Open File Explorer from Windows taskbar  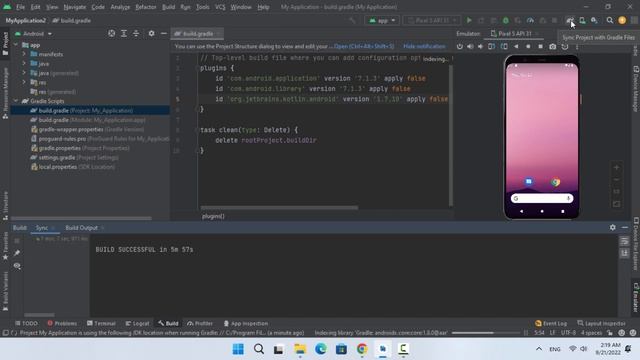click(300, 349)
